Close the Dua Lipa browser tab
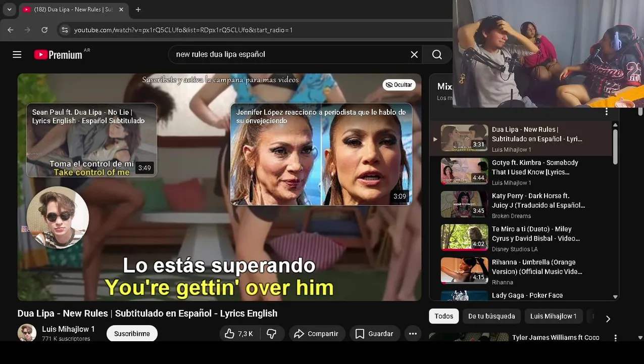This screenshot has width=644, height=364. point(121,10)
